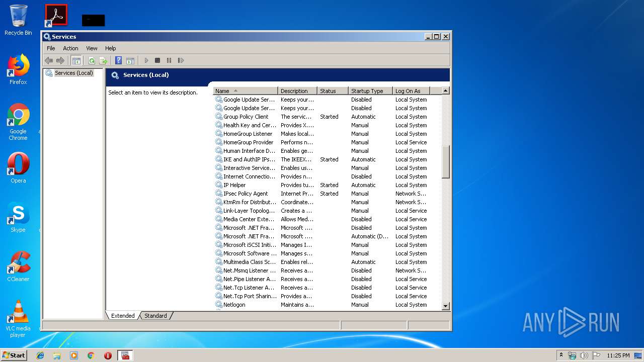Screen dimensions: 644x362
Task: Sort by the Startup Type column header
Action: pyautogui.click(x=370, y=91)
